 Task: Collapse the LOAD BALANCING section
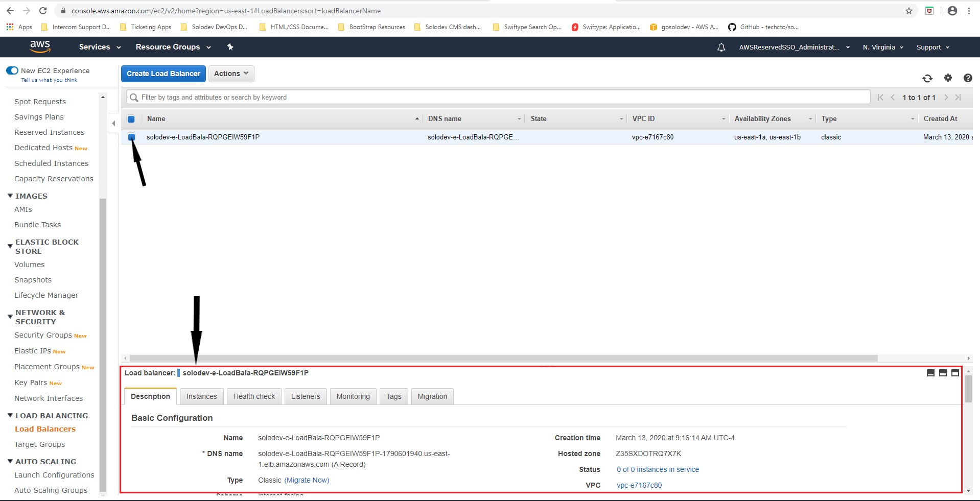(10, 415)
